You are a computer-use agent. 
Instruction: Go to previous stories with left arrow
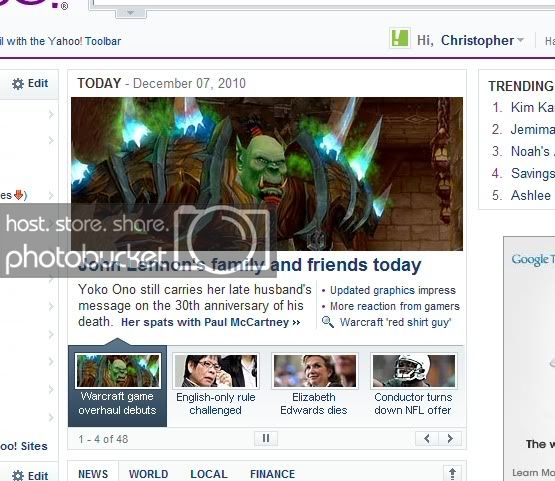[x=427, y=439]
